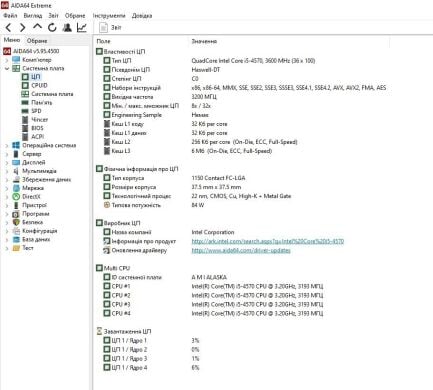Expand the Комп'ютер tree node
Screen dimensions: 433x390
click(7, 60)
